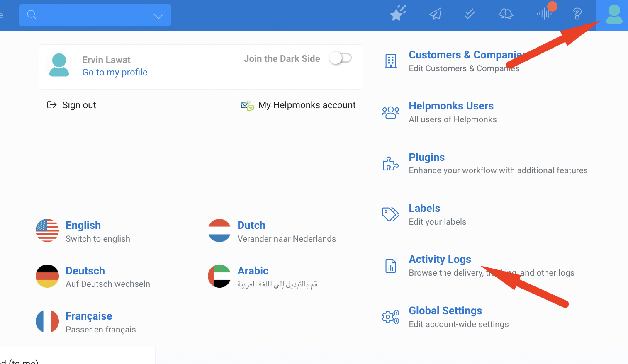
Task: Open Customers & Companies menu item
Action: click(465, 55)
